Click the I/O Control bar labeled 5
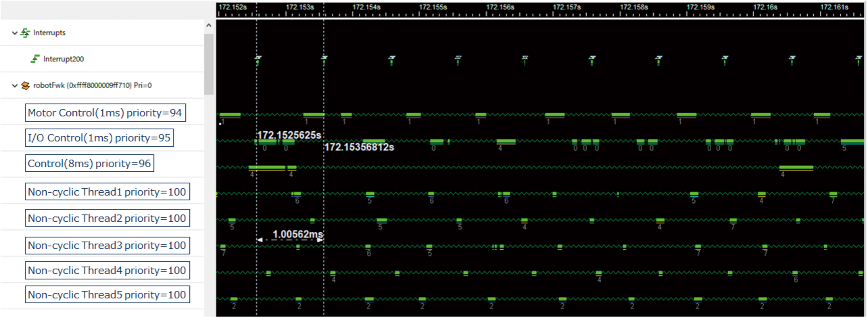Image resolution: width=868 pixels, height=318 pixels. [x=852, y=141]
